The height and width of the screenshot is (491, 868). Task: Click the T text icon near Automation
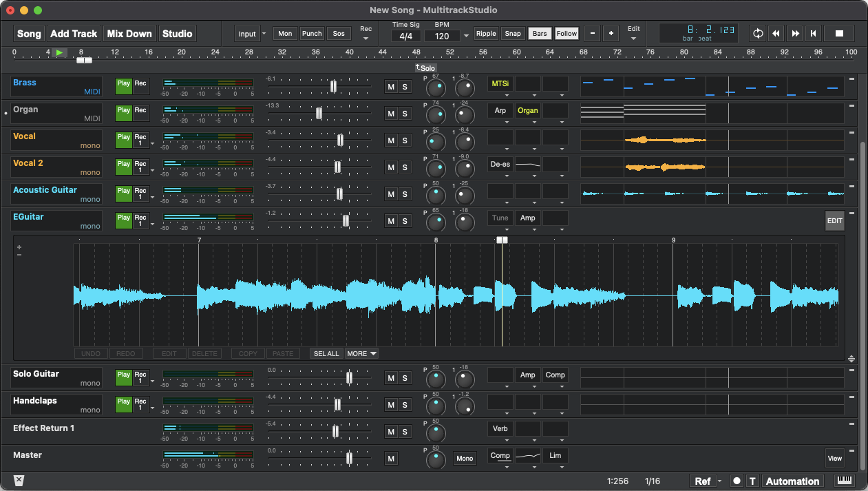pyautogui.click(x=752, y=481)
